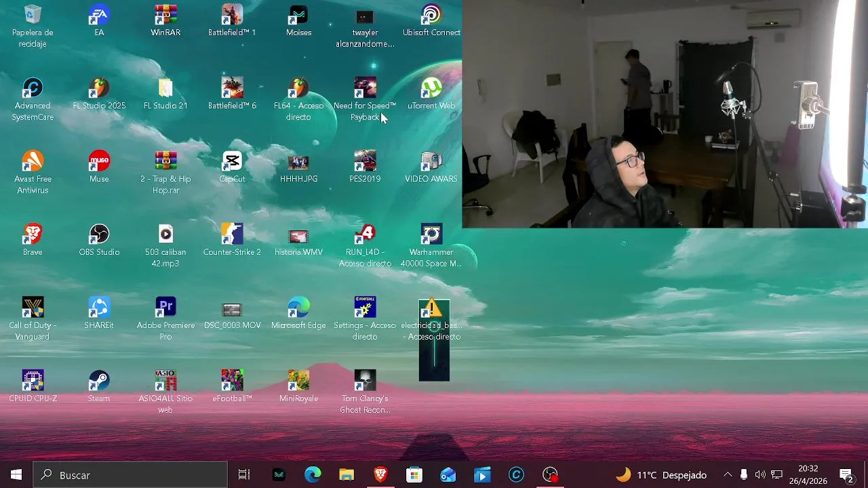Open Papelera de reciclaje icon
The width and height of the screenshot is (868, 488).
pyautogui.click(x=33, y=26)
